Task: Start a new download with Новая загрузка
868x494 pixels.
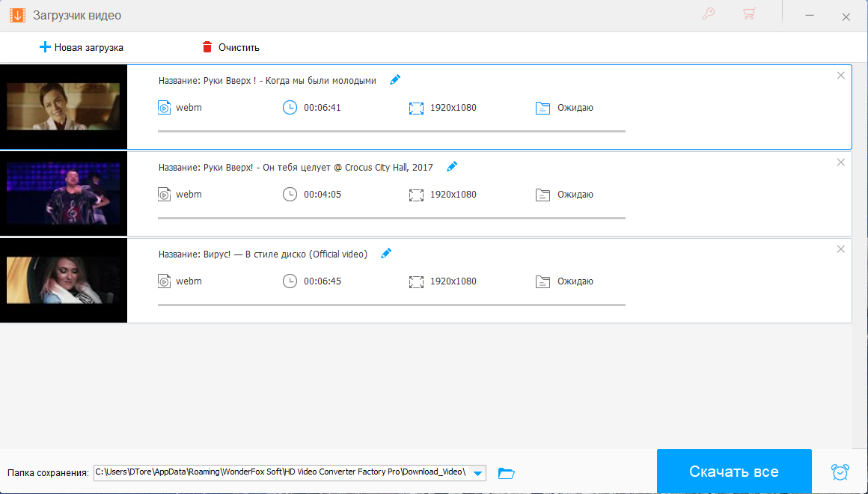Action: pos(81,47)
